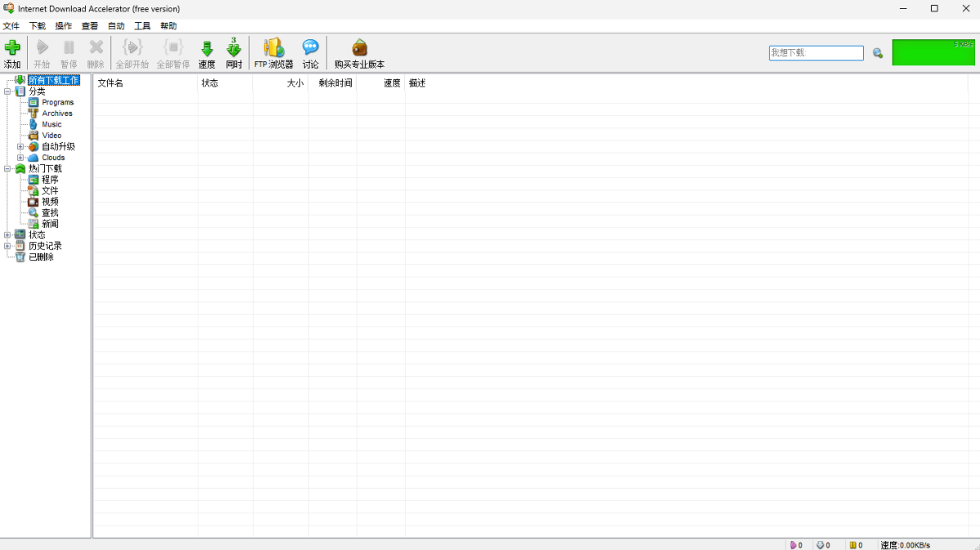Image resolution: width=980 pixels, height=550 pixels.
Task: Click the green speed graph indicator
Action: tap(933, 52)
